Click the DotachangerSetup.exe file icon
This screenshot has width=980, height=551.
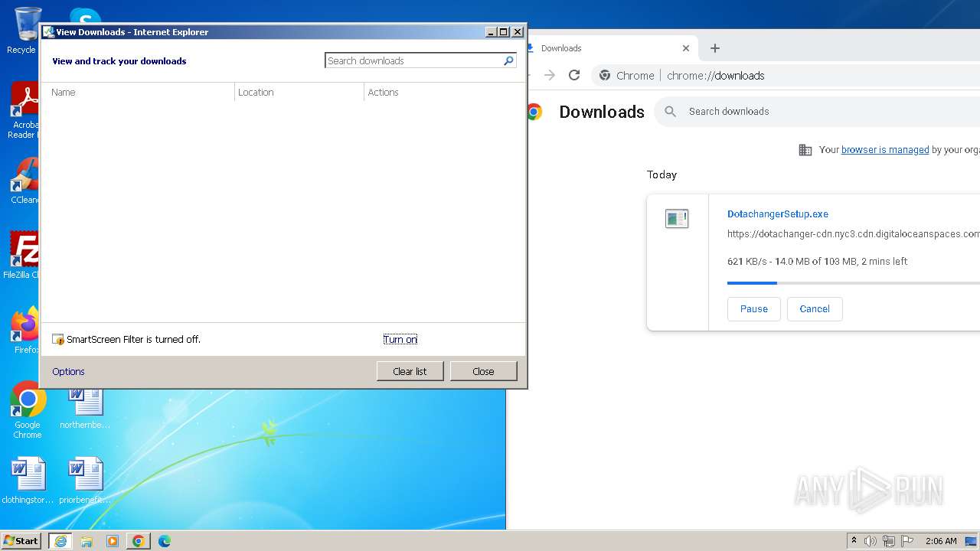pyautogui.click(x=677, y=219)
